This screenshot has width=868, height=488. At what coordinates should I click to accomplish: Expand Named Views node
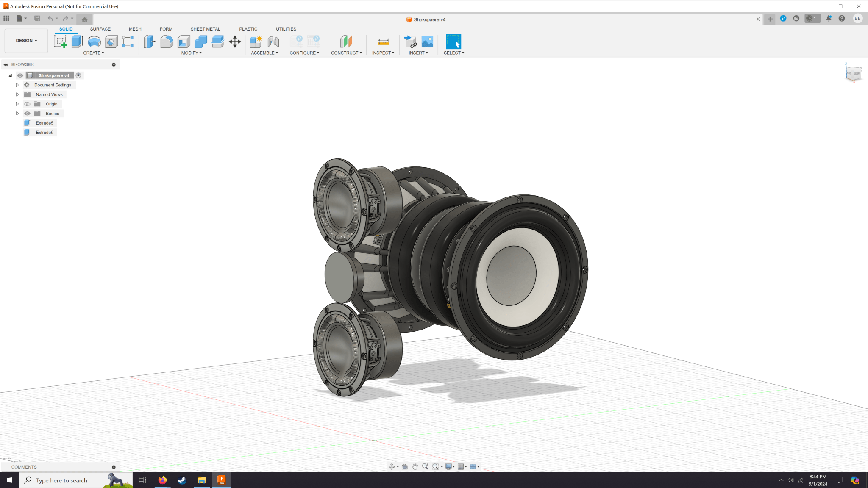(x=17, y=94)
